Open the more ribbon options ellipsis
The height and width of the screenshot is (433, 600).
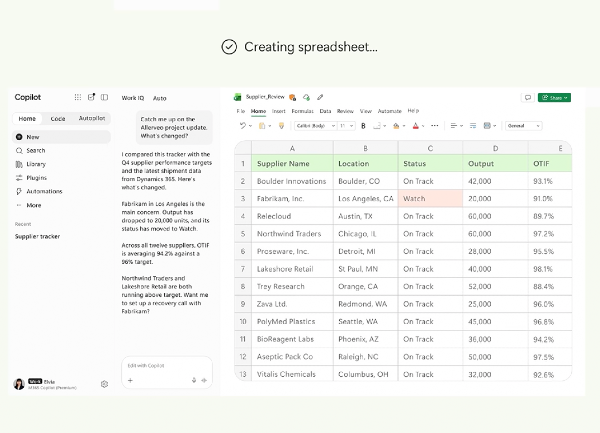click(435, 125)
